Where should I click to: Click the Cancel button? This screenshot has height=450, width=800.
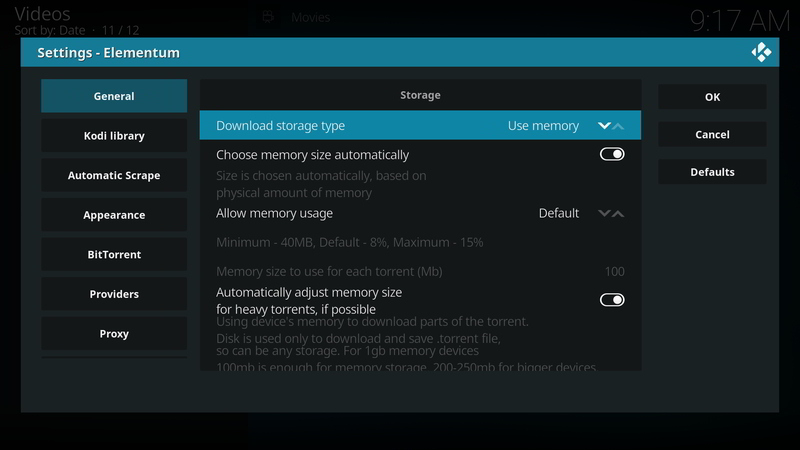click(712, 134)
